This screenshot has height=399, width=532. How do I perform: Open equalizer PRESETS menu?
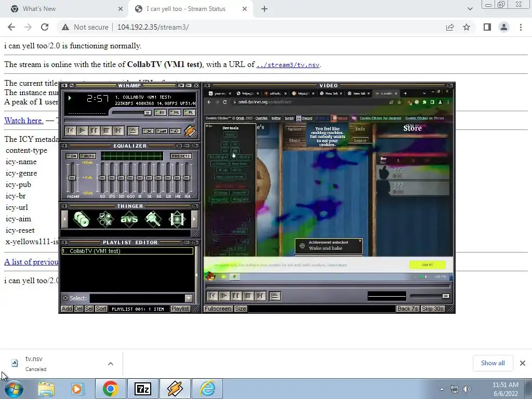[x=181, y=156]
